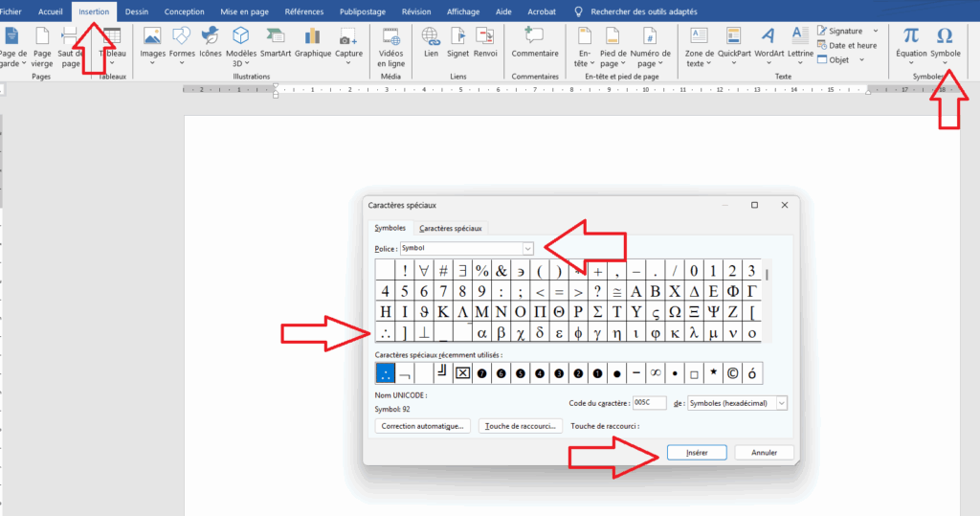Viewport: 980px width, 516px height.
Task: Add a Signet bookmark
Action: pyautogui.click(x=457, y=42)
